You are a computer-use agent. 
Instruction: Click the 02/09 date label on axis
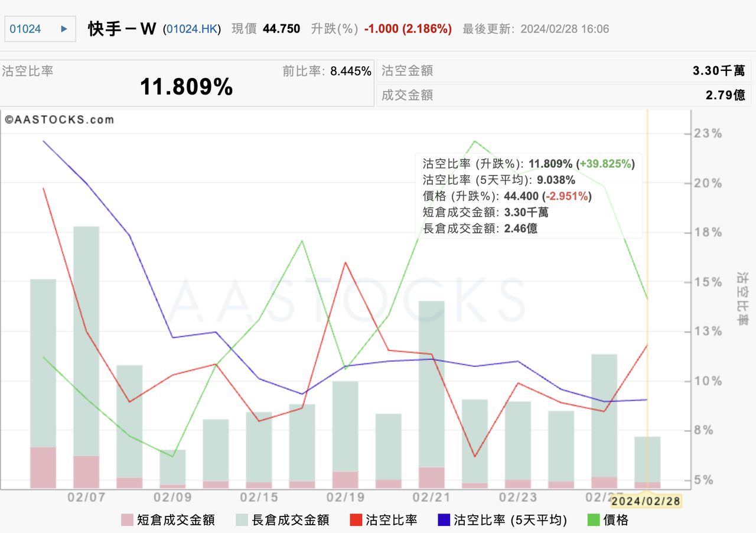point(172,497)
